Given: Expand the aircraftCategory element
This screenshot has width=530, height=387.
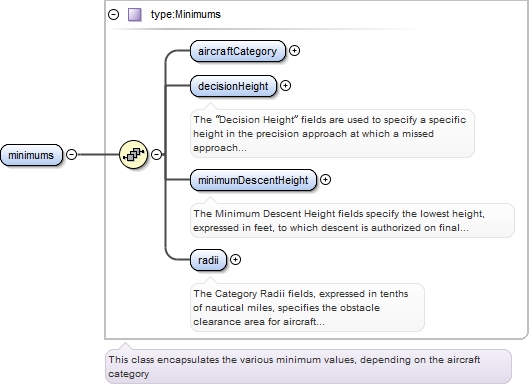Looking at the screenshot, I should pyautogui.click(x=294, y=51).
